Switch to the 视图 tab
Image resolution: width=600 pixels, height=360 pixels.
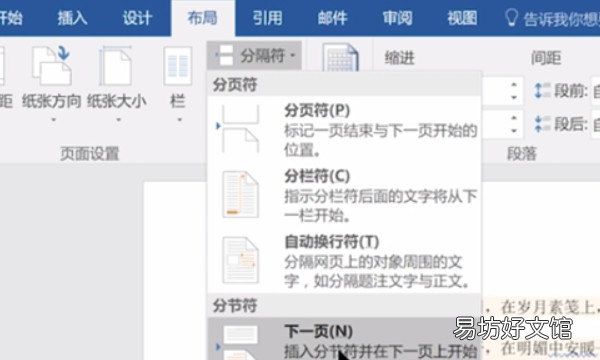[462, 18]
